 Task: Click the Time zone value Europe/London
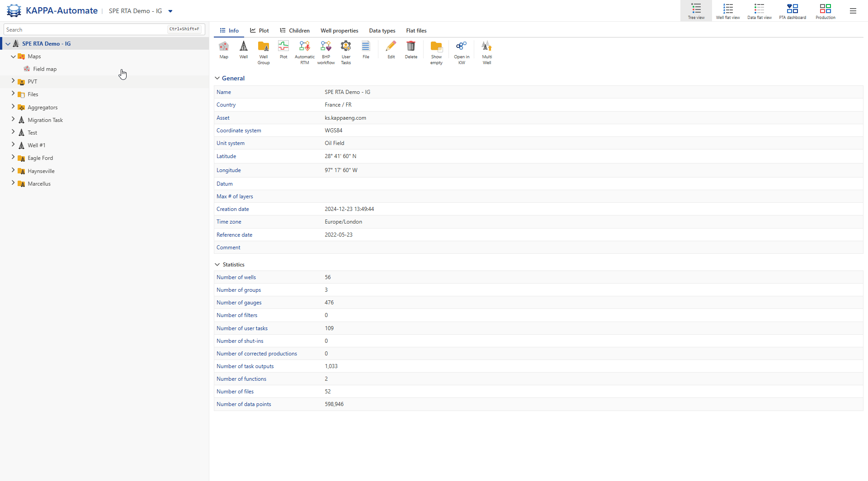point(344,222)
